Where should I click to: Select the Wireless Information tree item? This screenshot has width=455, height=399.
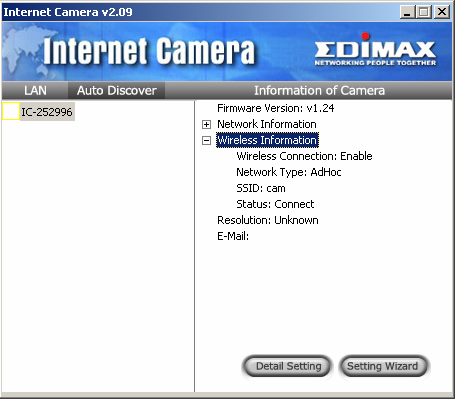[x=267, y=140]
